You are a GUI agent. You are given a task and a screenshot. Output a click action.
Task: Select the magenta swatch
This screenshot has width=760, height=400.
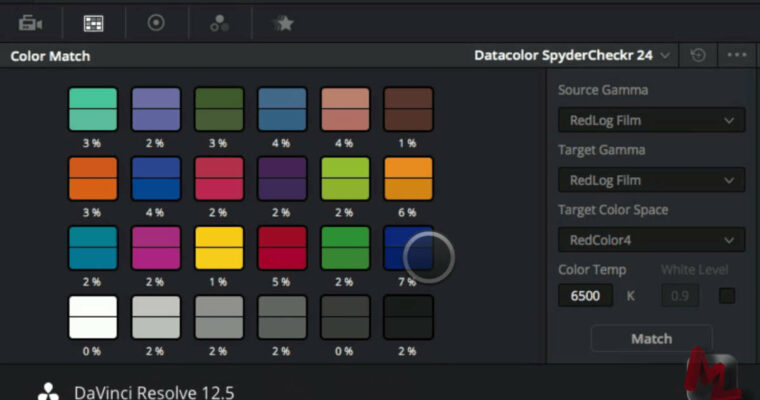pos(156,248)
